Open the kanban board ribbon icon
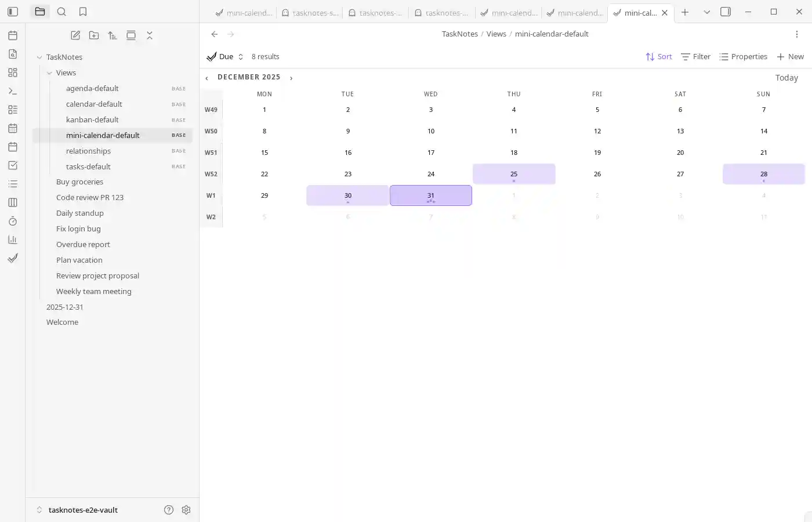The width and height of the screenshot is (812, 522). tap(13, 202)
